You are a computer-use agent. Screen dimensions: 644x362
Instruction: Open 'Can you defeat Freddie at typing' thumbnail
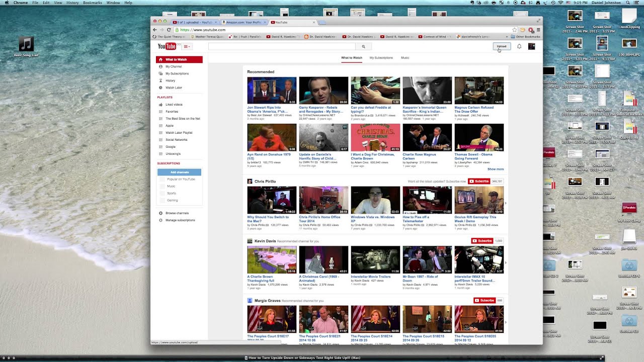point(375,90)
